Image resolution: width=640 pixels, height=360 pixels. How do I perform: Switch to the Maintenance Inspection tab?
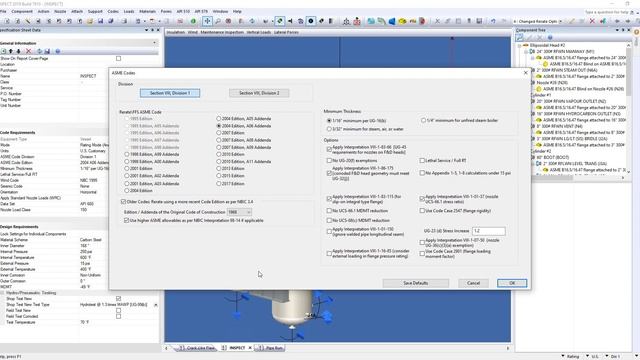[x=222, y=32]
